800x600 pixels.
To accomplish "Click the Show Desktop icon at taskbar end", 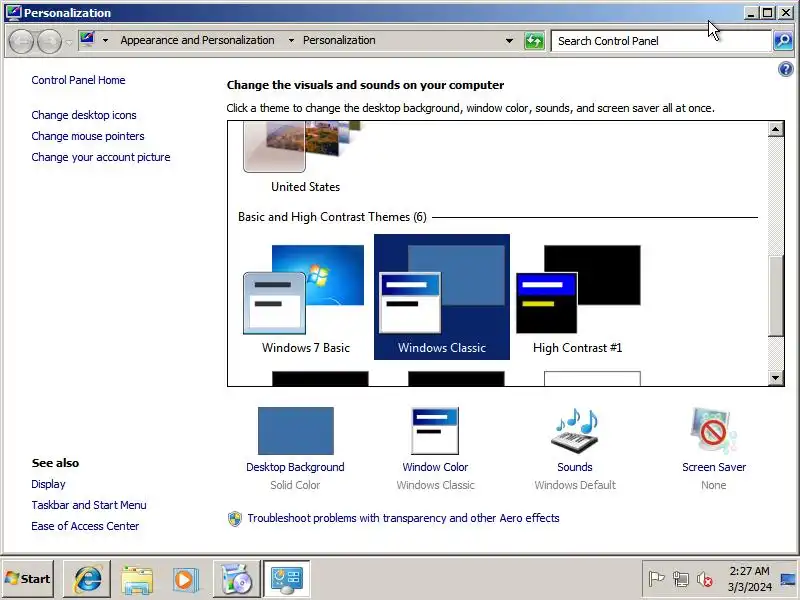I will point(789,579).
